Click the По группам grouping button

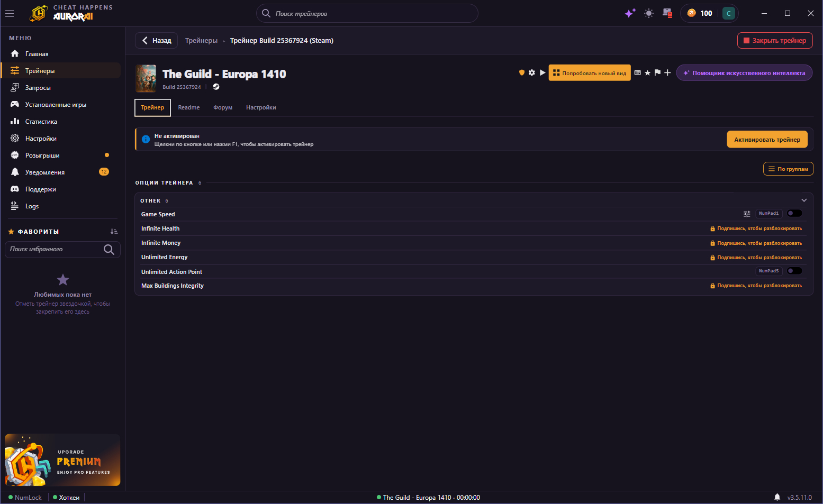[788, 169]
